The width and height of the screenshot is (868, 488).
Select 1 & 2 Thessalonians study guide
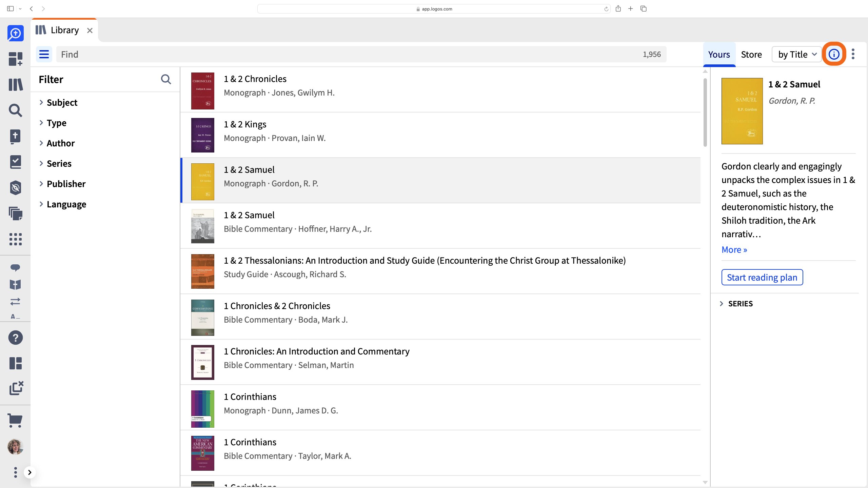[440, 272]
